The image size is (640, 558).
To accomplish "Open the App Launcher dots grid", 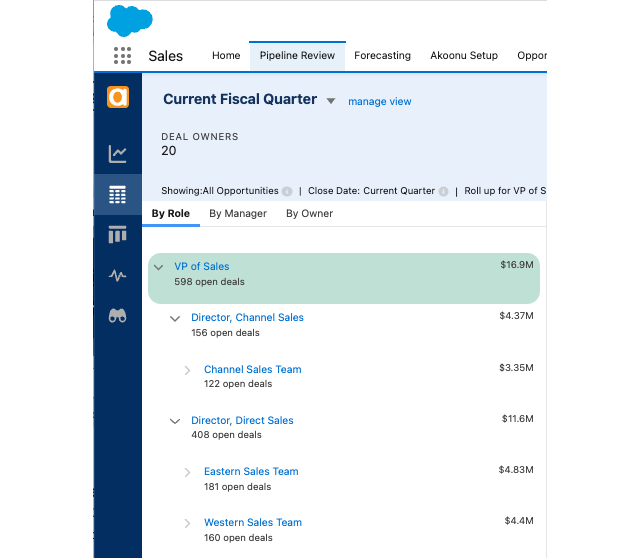I will tap(122, 56).
